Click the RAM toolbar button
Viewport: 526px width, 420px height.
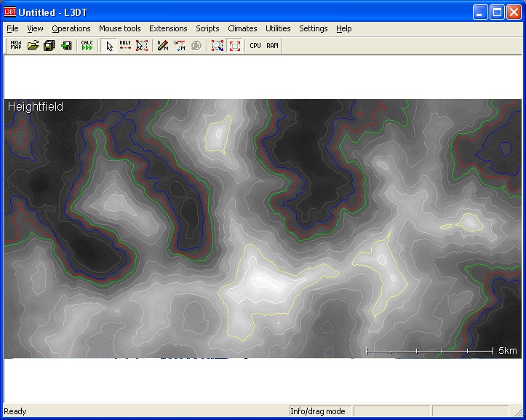(x=272, y=45)
